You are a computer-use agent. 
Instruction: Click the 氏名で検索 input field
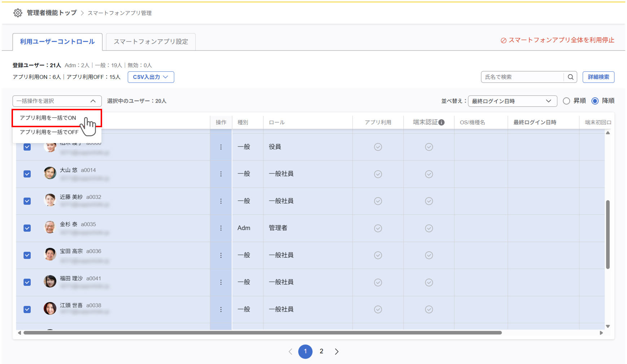point(522,77)
